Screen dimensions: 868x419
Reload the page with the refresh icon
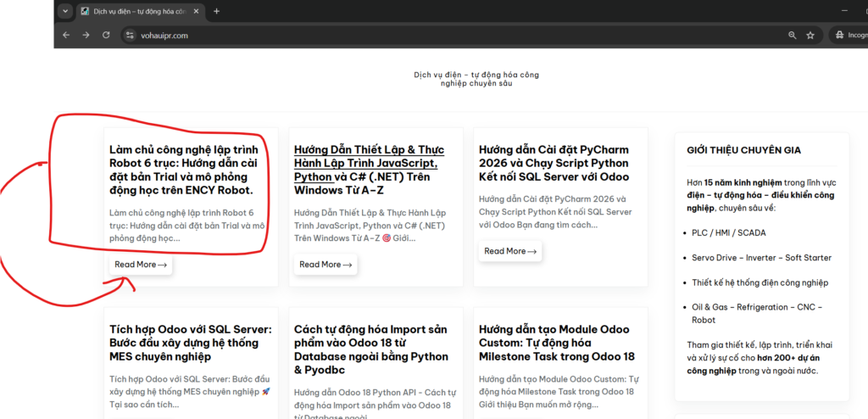106,35
